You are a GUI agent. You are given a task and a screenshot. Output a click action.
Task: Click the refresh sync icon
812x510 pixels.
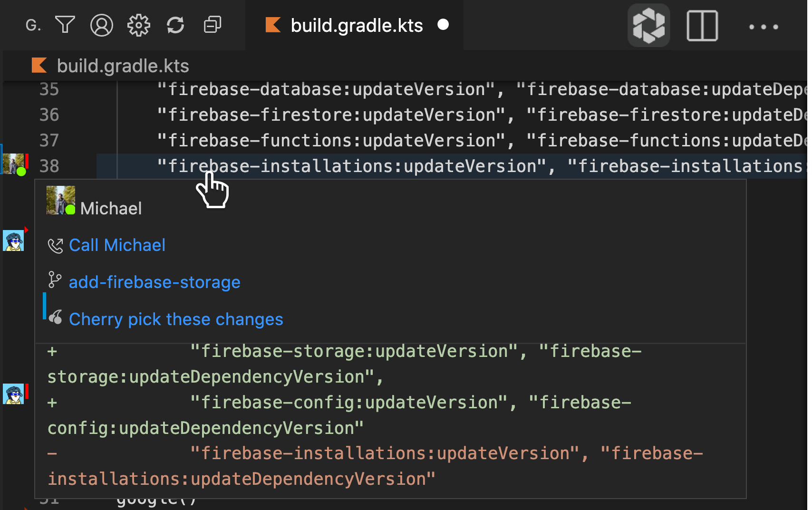pyautogui.click(x=175, y=25)
